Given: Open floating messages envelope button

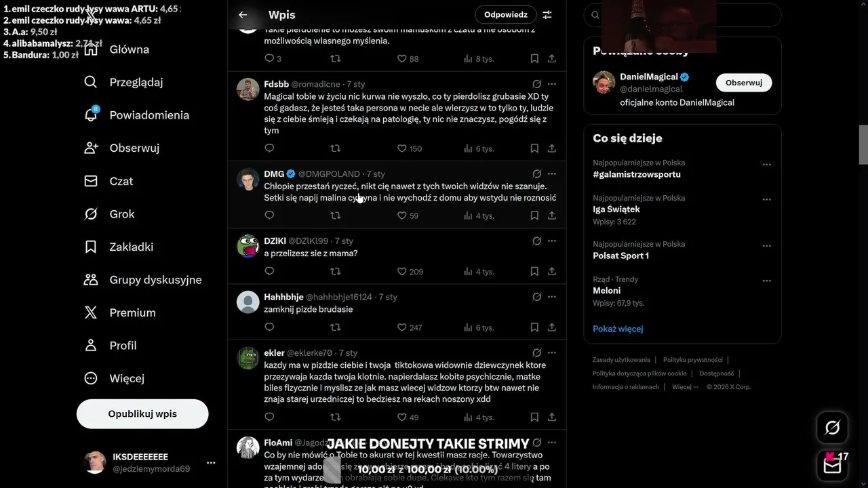Looking at the screenshot, I should [x=832, y=466].
